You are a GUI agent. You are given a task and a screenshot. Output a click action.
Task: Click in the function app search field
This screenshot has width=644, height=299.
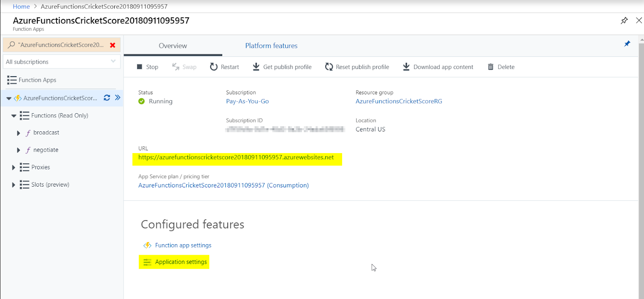click(x=61, y=45)
